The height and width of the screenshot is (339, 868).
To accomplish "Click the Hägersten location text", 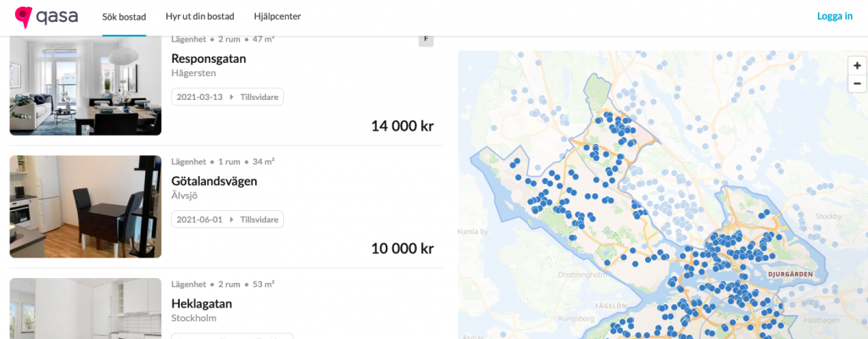I will coord(194,73).
